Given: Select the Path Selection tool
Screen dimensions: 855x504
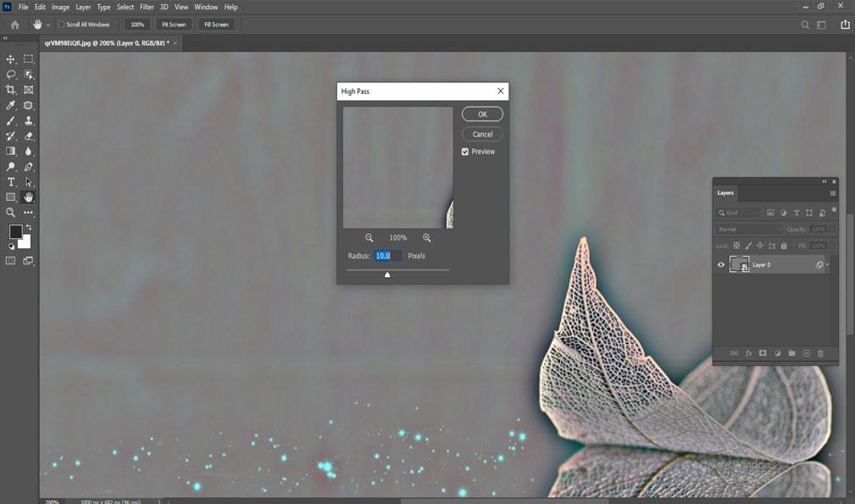Looking at the screenshot, I should click(x=28, y=182).
